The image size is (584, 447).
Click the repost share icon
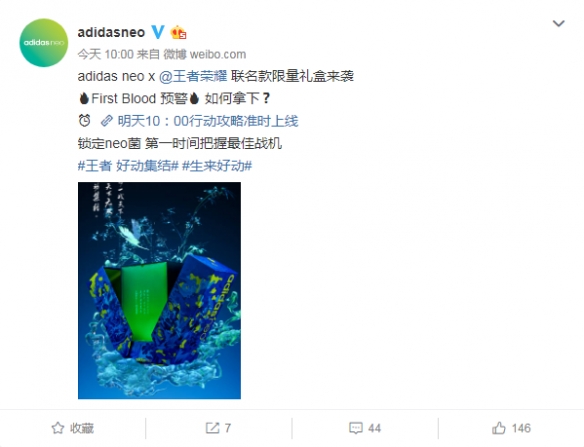click(x=212, y=428)
